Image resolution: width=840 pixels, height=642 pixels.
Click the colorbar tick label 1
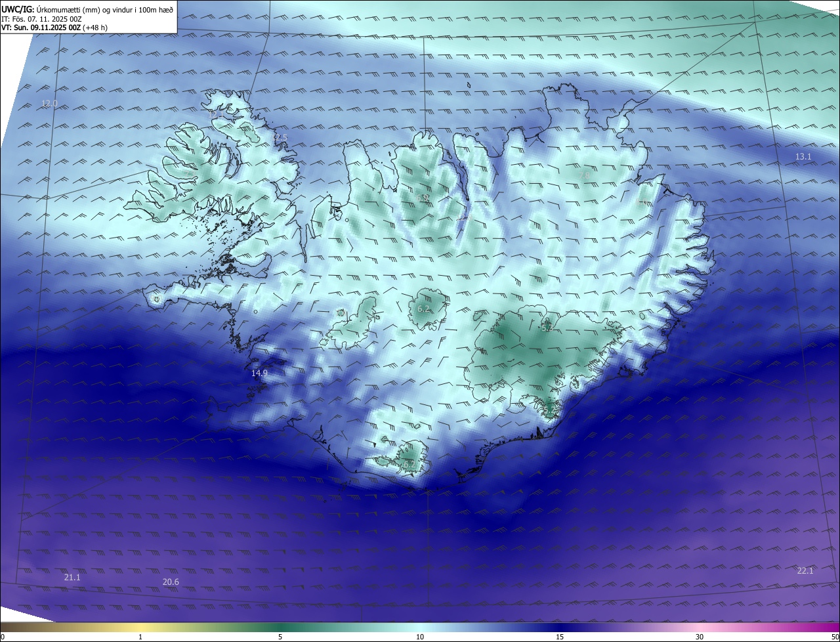[140, 637]
